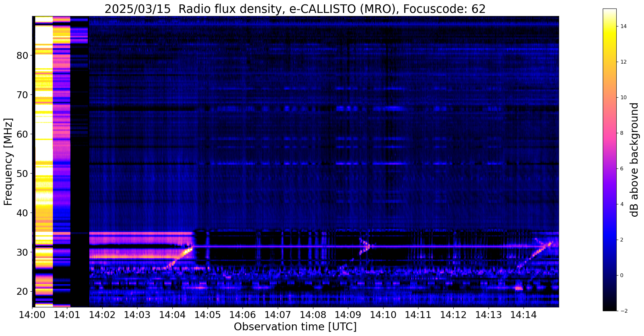Click the 'dB above background' colorbar label
This screenshot has height=336, width=644.
[634, 160]
